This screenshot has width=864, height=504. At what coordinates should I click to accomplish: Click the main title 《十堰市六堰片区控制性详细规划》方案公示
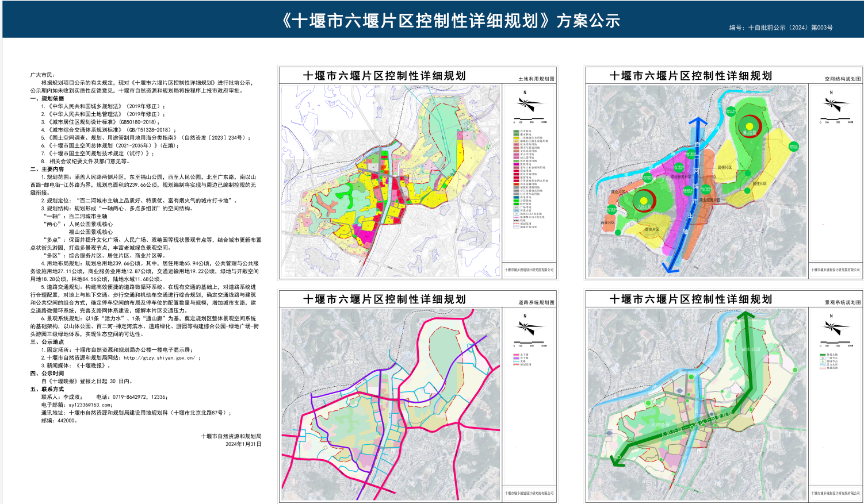450,21
